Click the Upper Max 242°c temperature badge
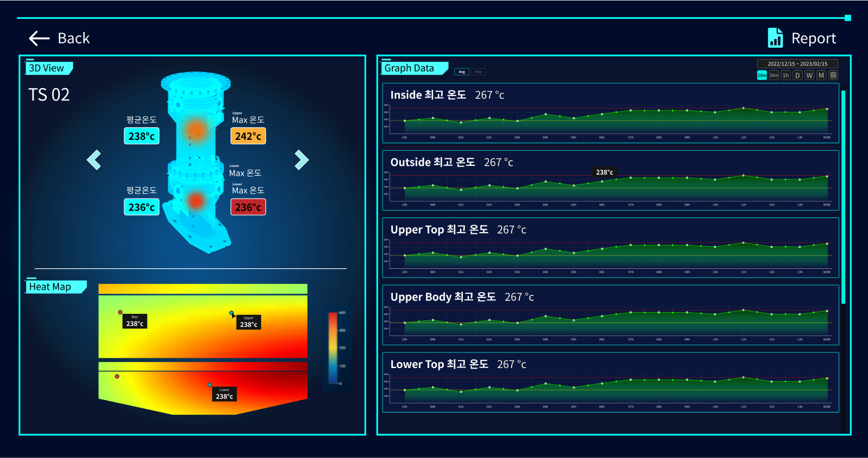The image size is (868, 458). (x=248, y=136)
